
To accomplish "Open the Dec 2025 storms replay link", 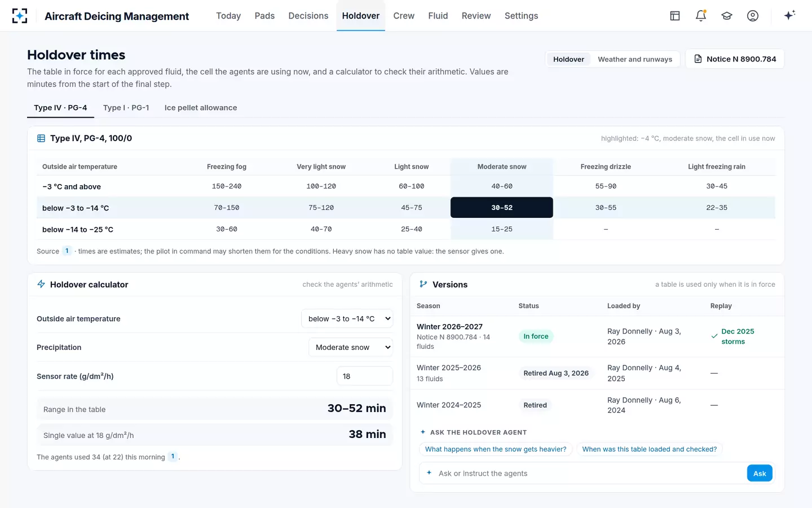I will [x=738, y=336].
